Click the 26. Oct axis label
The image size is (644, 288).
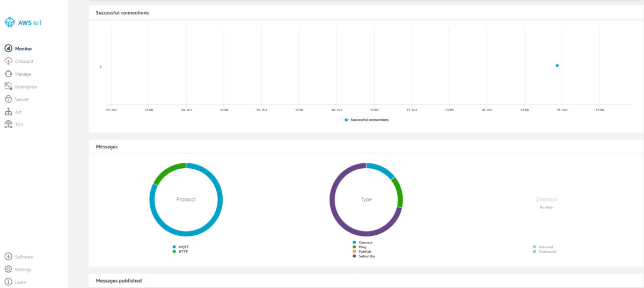tap(336, 110)
